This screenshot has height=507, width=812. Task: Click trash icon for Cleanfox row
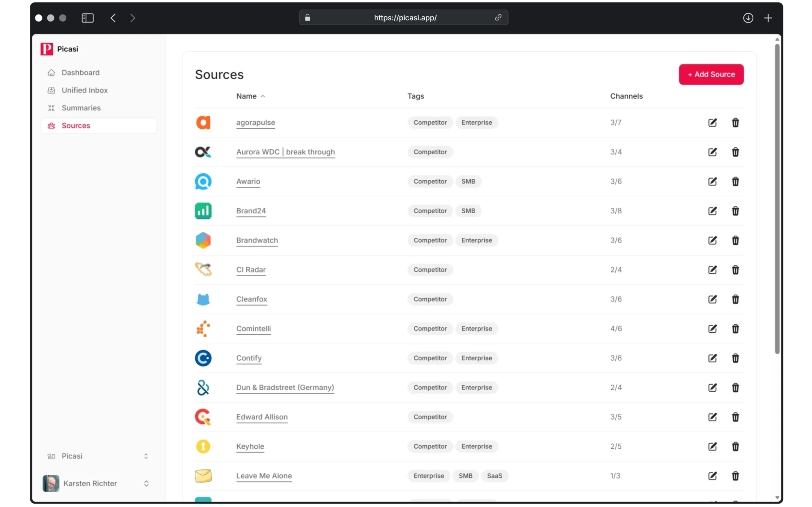(x=735, y=299)
